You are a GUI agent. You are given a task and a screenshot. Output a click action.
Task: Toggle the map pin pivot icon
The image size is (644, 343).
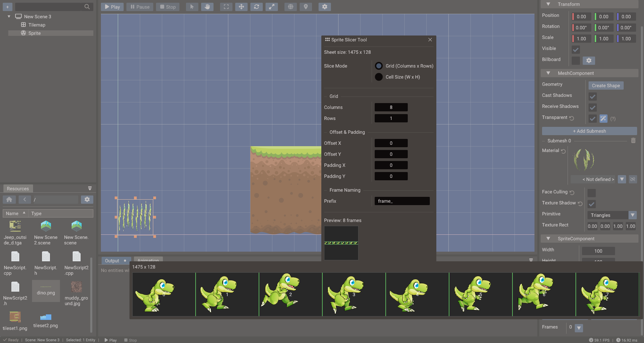pos(306,7)
